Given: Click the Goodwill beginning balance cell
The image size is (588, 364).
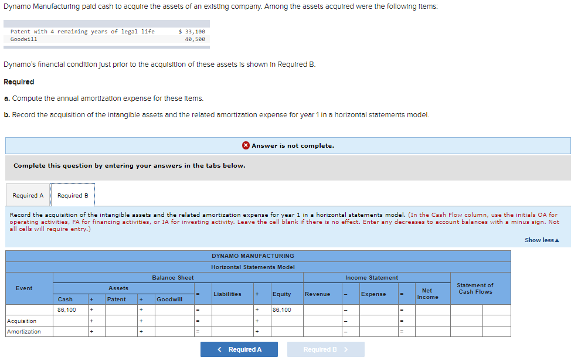Looking at the screenshot, I should [x=174, y=309].
